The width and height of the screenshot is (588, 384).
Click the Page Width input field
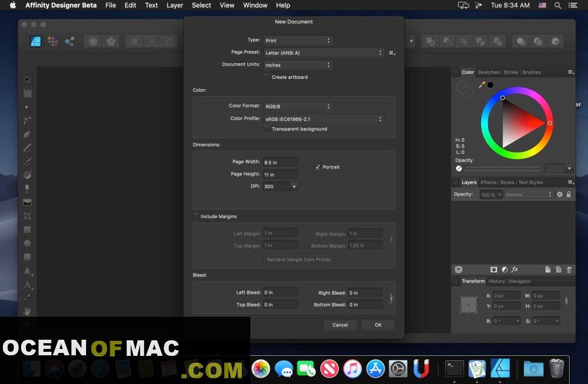(280, 162)
